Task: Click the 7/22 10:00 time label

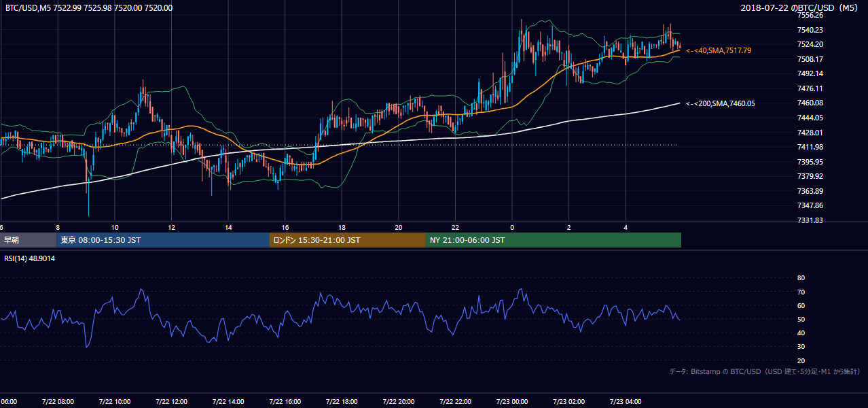Action: coord(114,402)
